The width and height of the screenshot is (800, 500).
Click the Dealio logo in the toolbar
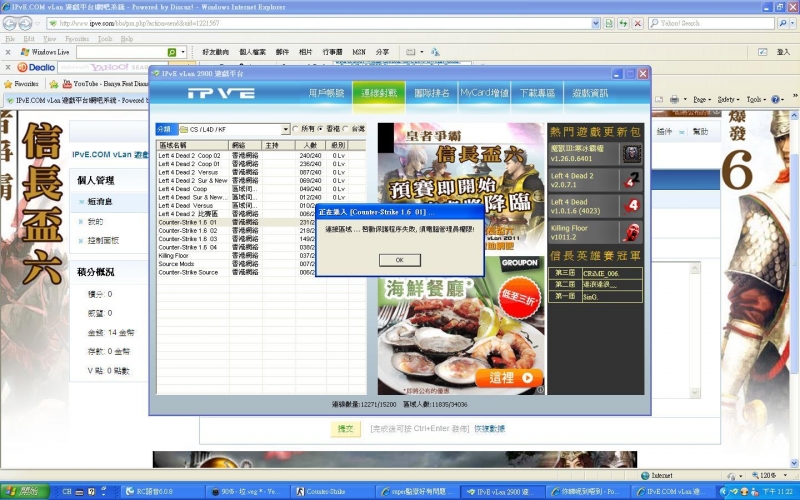tap(36, 67)
